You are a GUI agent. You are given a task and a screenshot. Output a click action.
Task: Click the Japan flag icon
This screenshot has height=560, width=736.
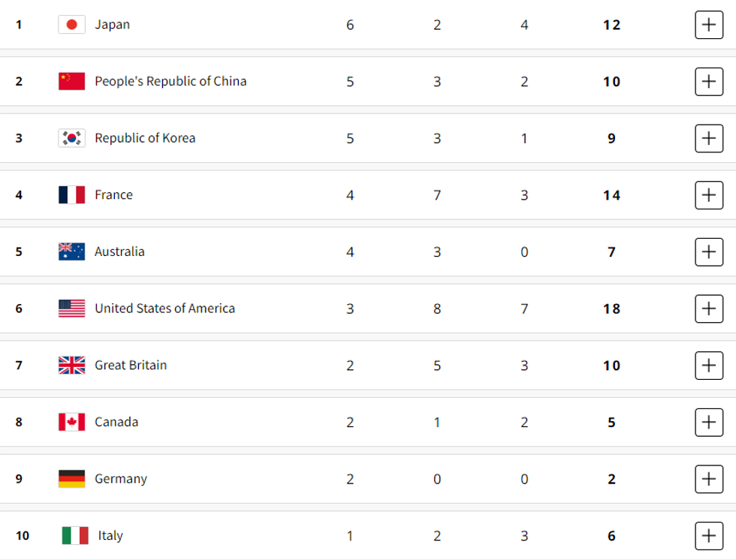(72, 25)
